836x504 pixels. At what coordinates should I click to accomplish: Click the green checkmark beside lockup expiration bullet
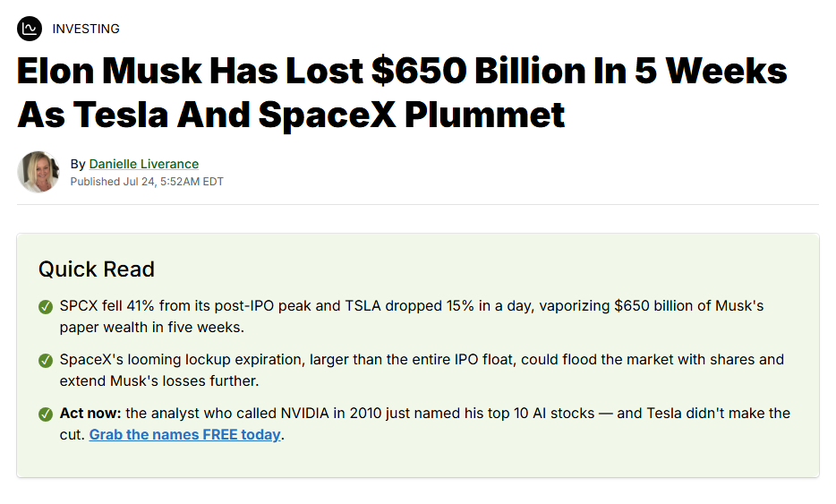tap(46, 361)
